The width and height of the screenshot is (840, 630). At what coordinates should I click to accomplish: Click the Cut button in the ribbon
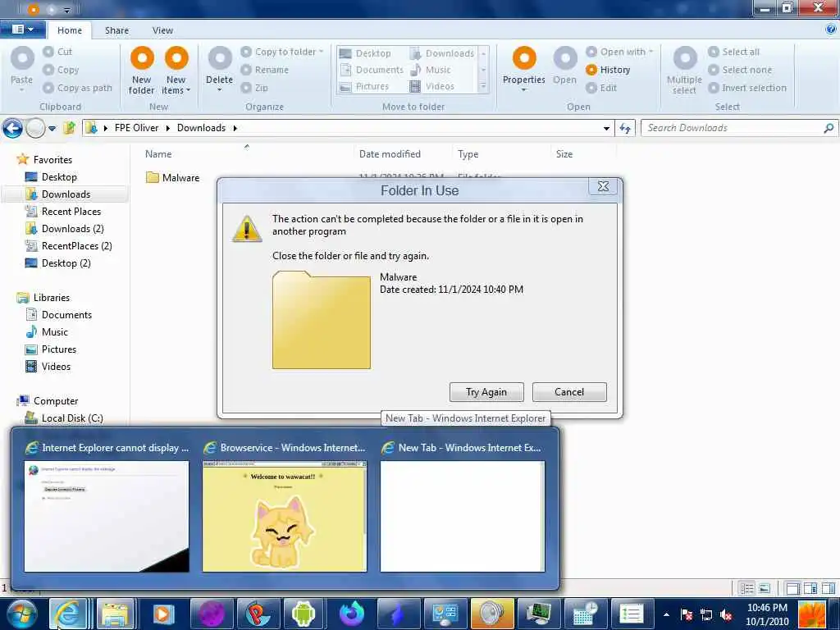(58, 52)
